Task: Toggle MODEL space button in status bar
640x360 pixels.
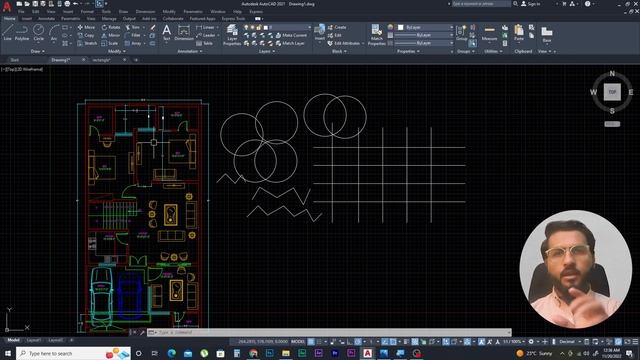Action: 298,342
